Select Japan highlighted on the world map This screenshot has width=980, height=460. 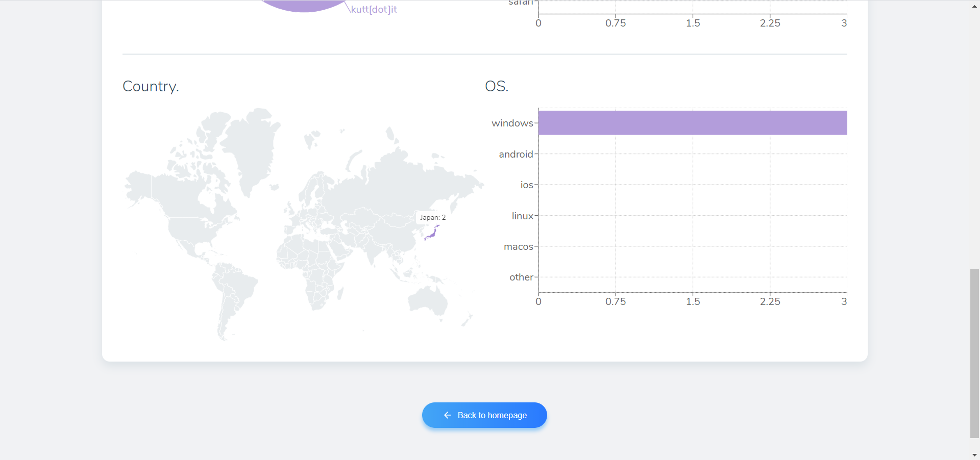pos(432,233)
